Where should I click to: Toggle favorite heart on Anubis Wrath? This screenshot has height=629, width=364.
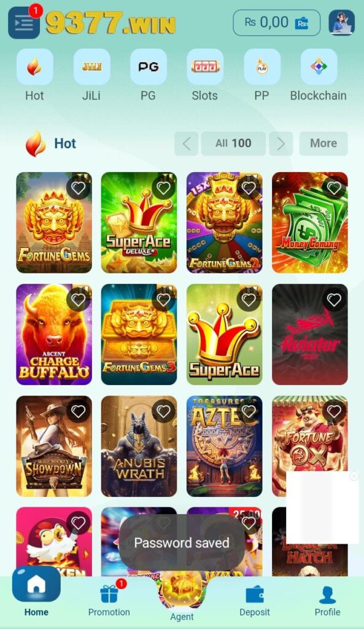163,411
